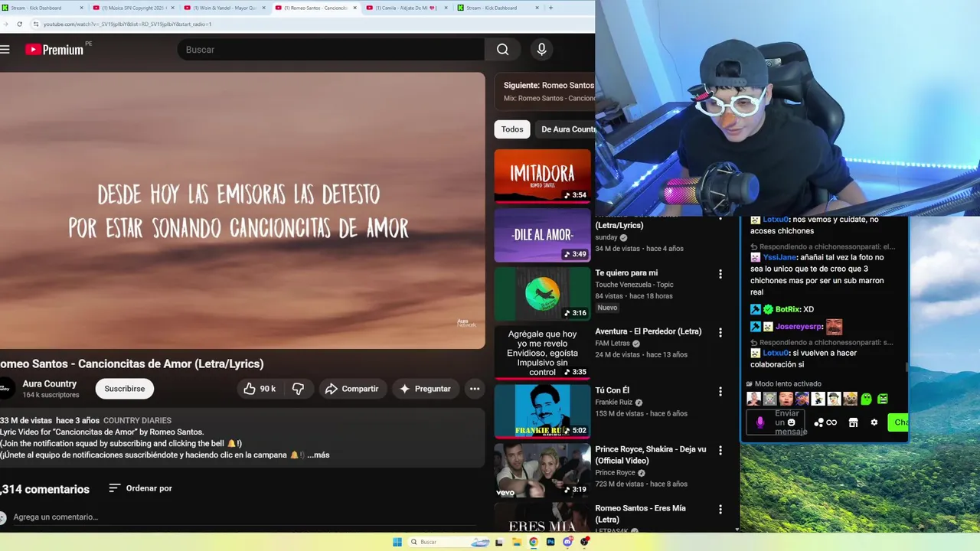Click the YouTube Buscar search field
The image size is (980, 551).
(x=331, y=50)
